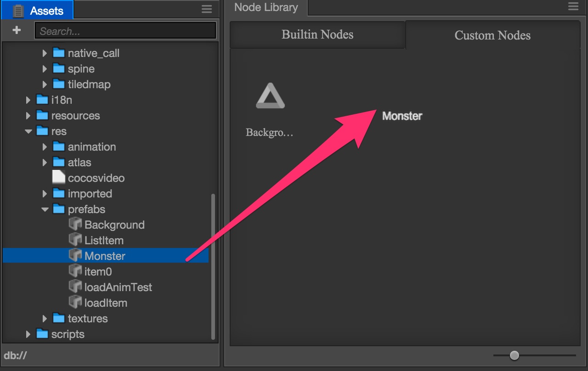Click the assets Search input field
Image resolution: width=588 pixels, height=371 pixels.
[x=125, y=31]
